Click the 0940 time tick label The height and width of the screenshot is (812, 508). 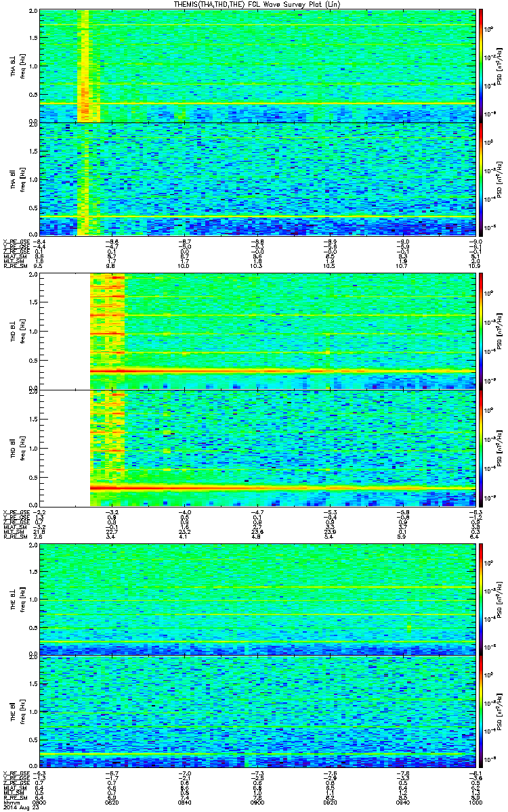tap(402, 802)
